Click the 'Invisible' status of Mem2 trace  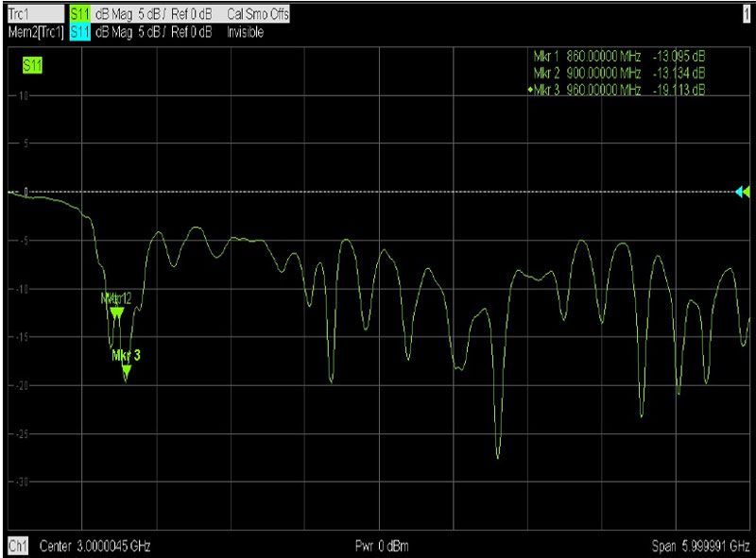245,32
